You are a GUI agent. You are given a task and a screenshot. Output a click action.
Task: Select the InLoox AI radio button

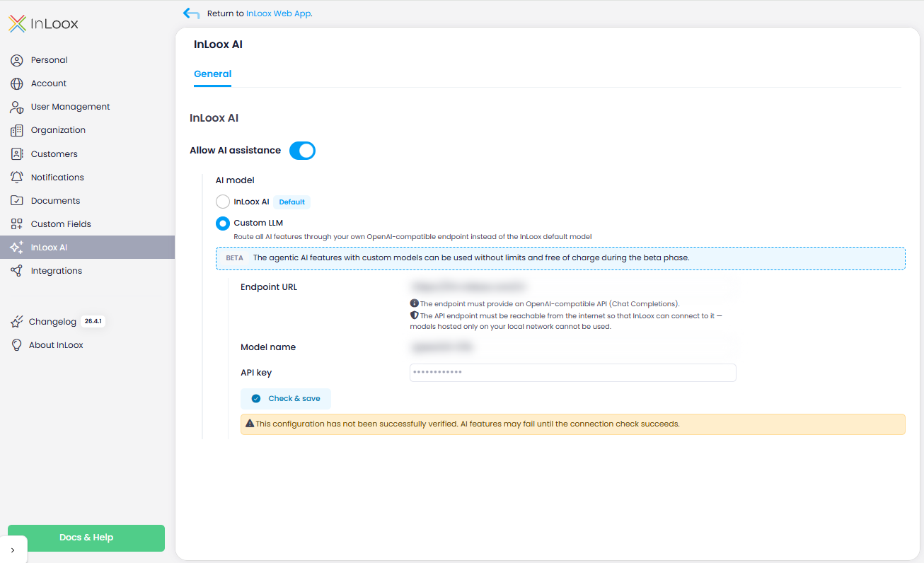point(223,202)
